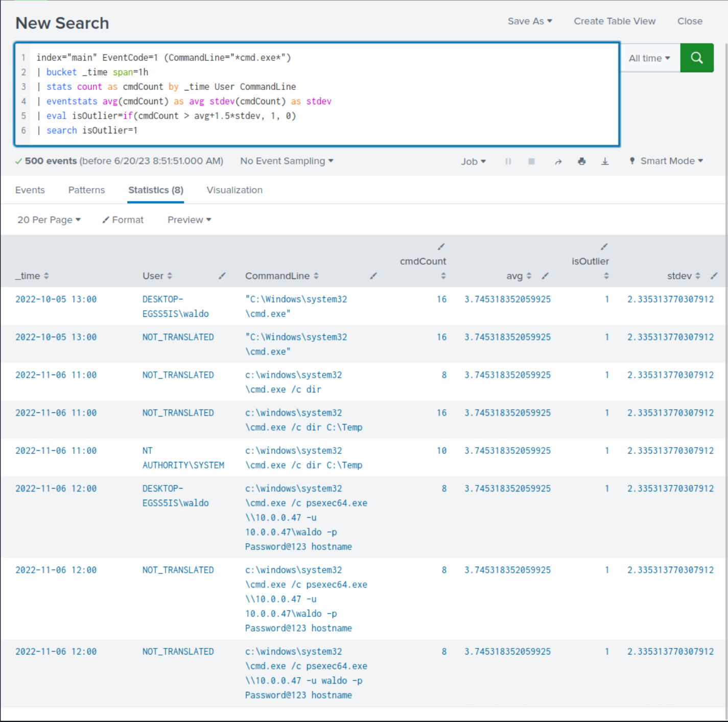Image resolution: width=728 pixels, height=722 pixels.
Task: Stop the search job
Action: [x=531, y=161]
